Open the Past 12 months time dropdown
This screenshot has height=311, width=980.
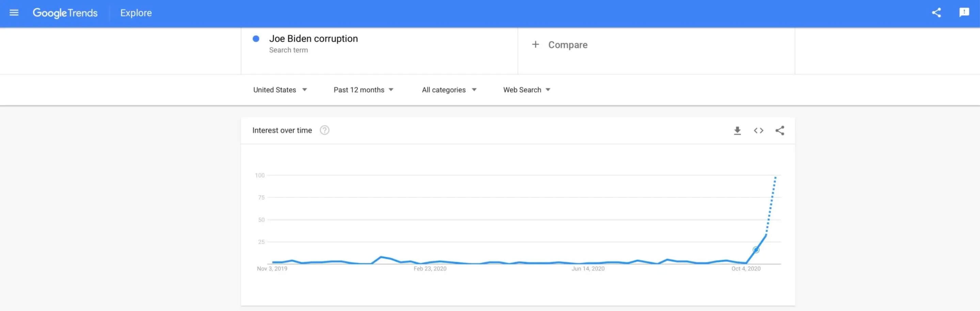click(363, 90)
